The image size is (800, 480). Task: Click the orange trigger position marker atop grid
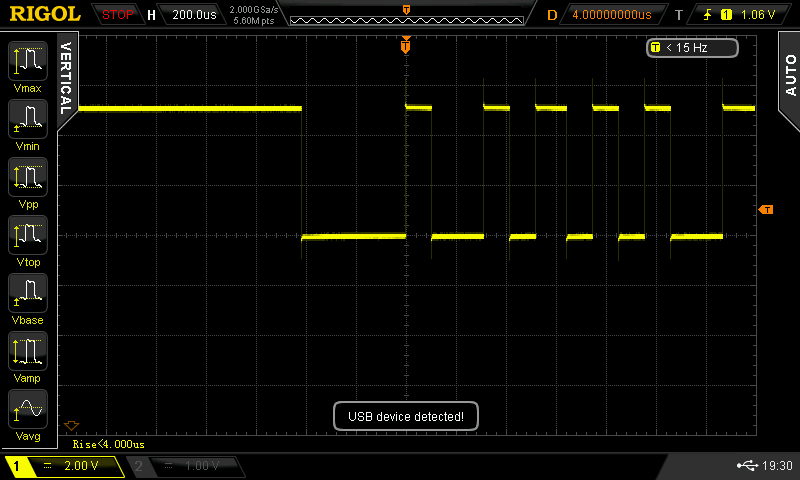click(406, 46)
